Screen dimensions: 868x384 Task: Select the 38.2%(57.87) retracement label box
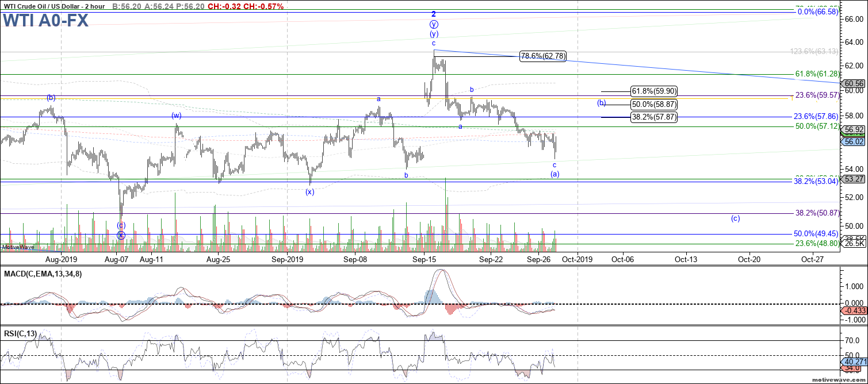pos(653,117)
